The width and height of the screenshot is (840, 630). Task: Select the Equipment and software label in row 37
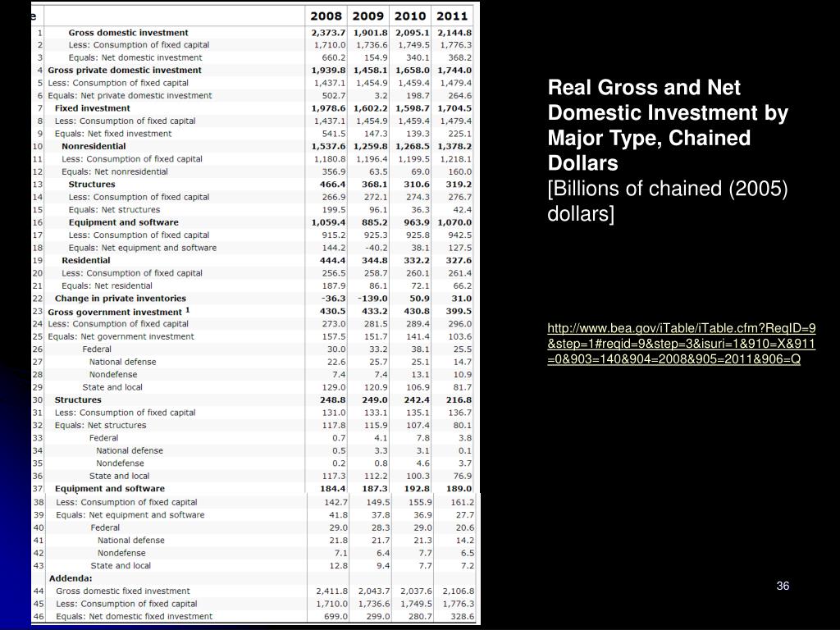109,489
